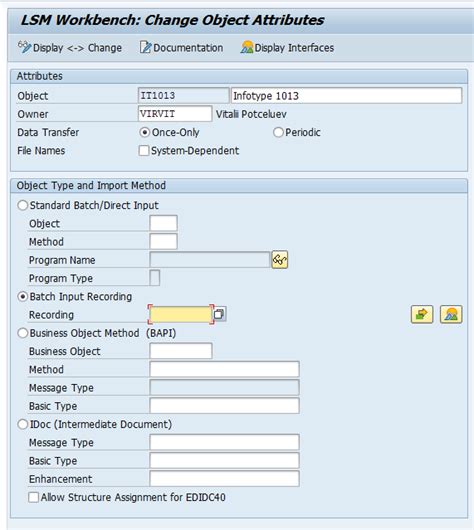Click the mountain icon next to Recording row

pyautogui.click(x=451, y=314)
